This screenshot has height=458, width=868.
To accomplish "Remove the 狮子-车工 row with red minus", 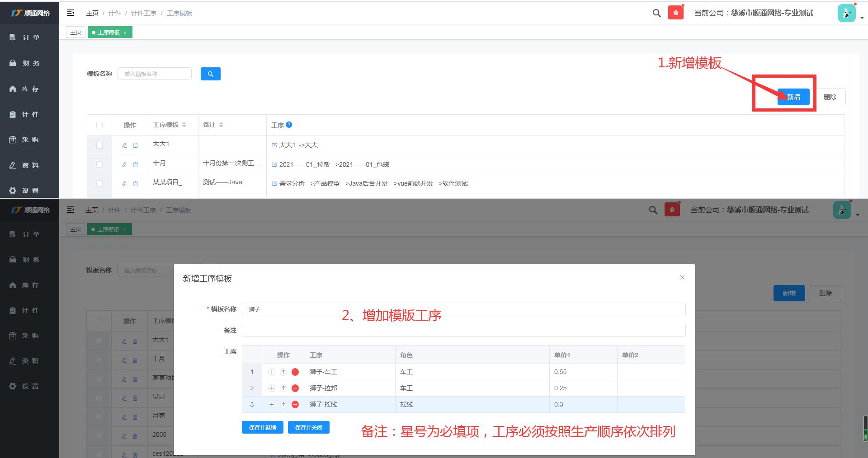I will 295,372.
